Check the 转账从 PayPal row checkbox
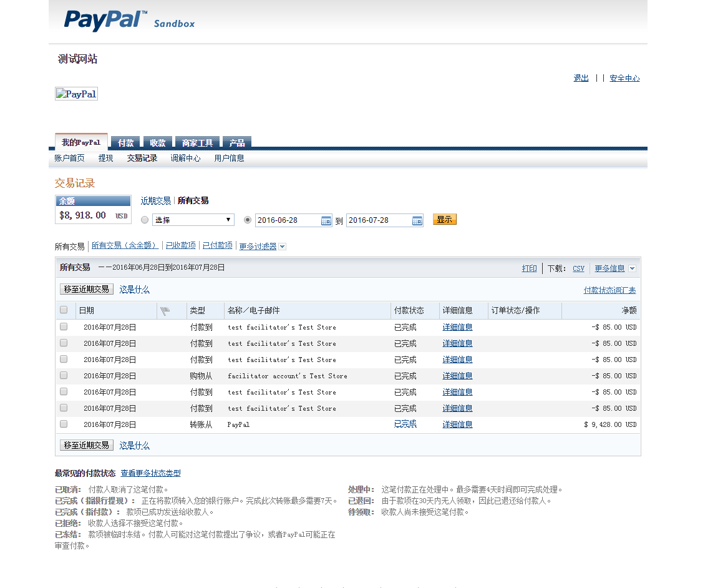728x588 pixels. click(x=64, y=424)
